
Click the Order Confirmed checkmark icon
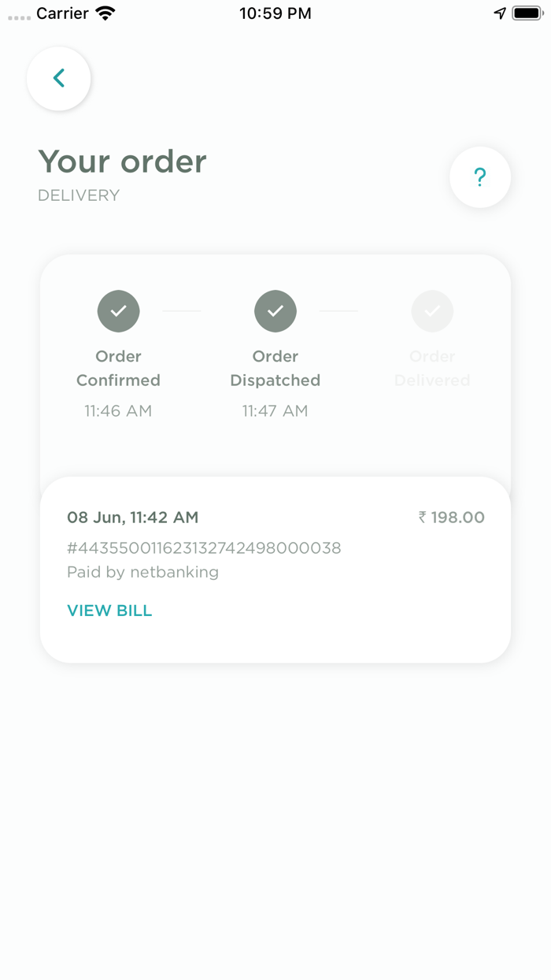click(118, 311)
